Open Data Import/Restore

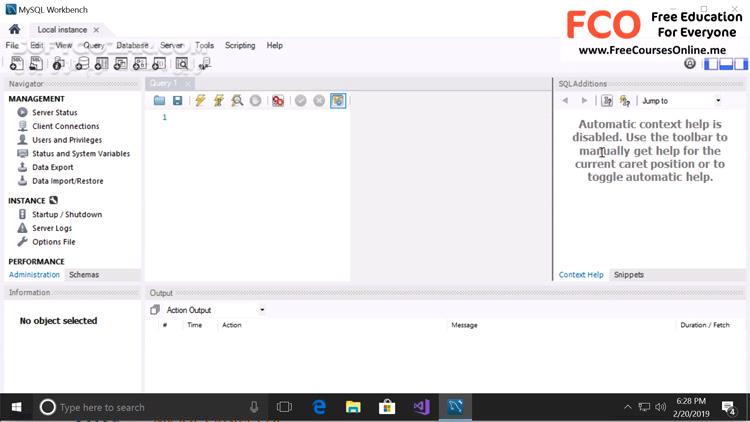(67, 181)
